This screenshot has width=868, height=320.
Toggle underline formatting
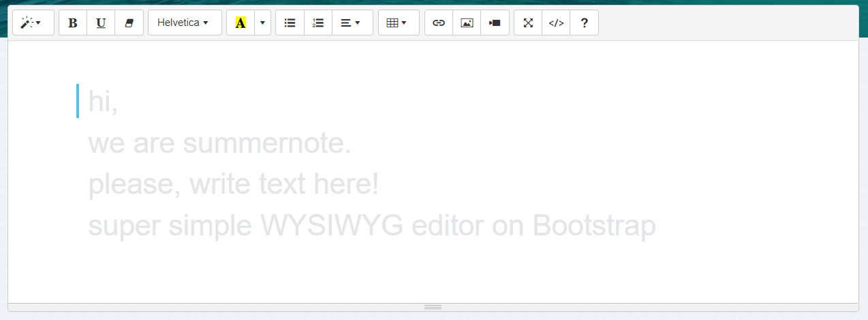click(101, 23)
